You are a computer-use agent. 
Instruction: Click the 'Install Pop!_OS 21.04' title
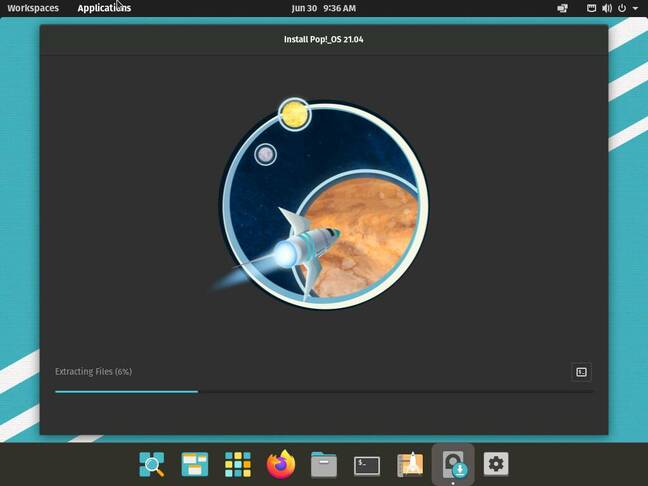(x=324, y=39)
